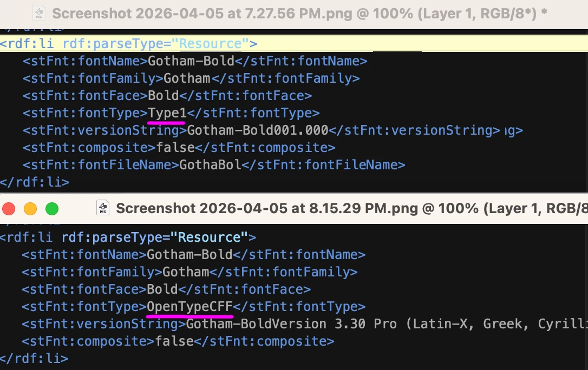The height and width of the screenshot is (370, 588).
Task: Click 'Gotham-Bold' fontName value in the 8.15.29 PM window
Action: [x=190, y=255]
